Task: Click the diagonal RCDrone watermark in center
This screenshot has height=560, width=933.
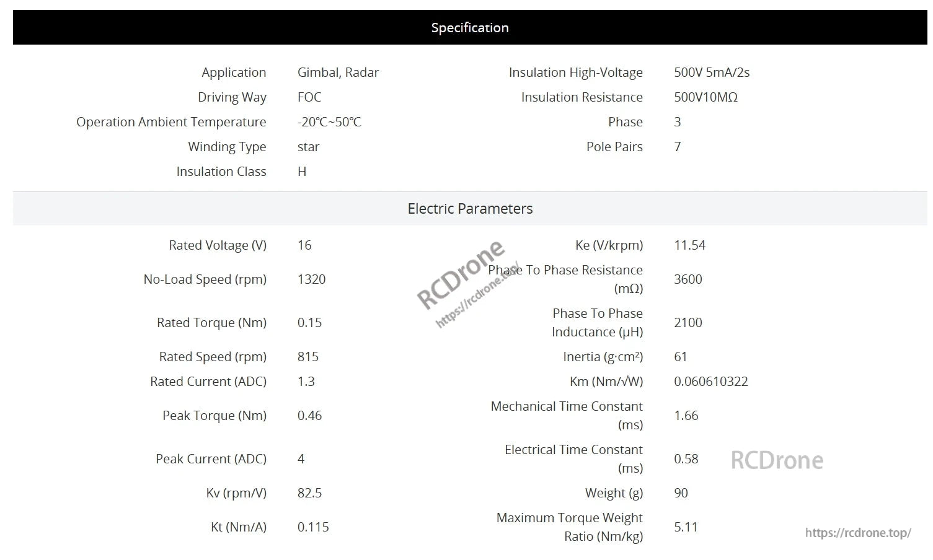Action: (x=462, y=274)
